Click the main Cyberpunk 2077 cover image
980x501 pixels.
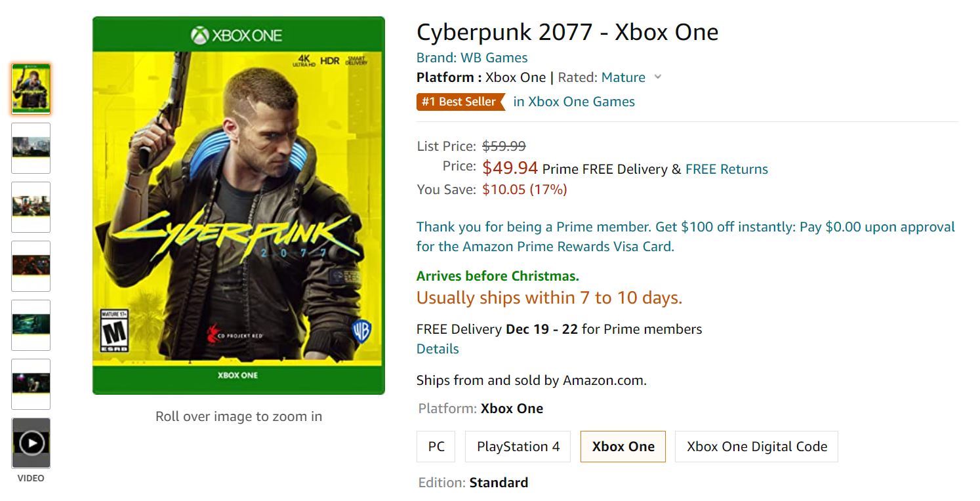(x=238, y=205)
